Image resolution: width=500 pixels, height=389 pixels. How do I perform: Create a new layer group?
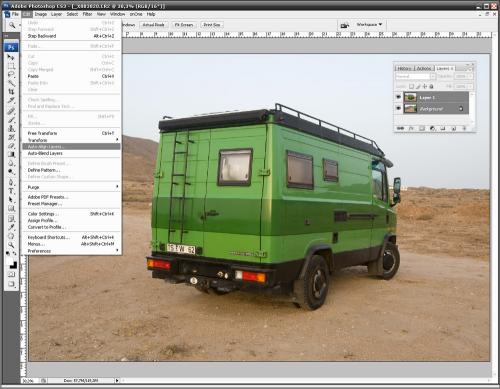pos(443,128)
